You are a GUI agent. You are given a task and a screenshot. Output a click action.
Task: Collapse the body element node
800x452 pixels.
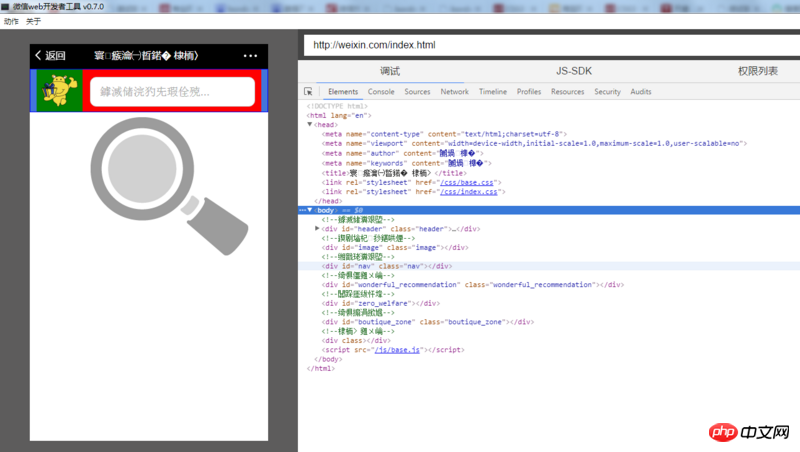coord(310,210)
